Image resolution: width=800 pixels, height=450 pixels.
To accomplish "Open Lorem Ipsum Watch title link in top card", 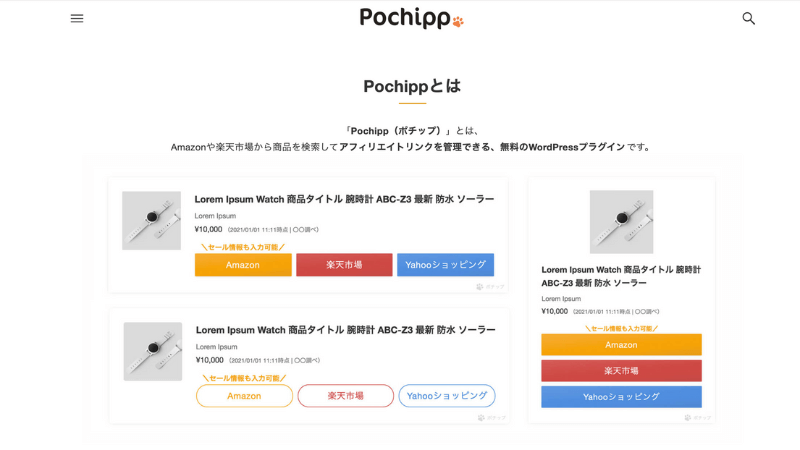I will 344,199.
